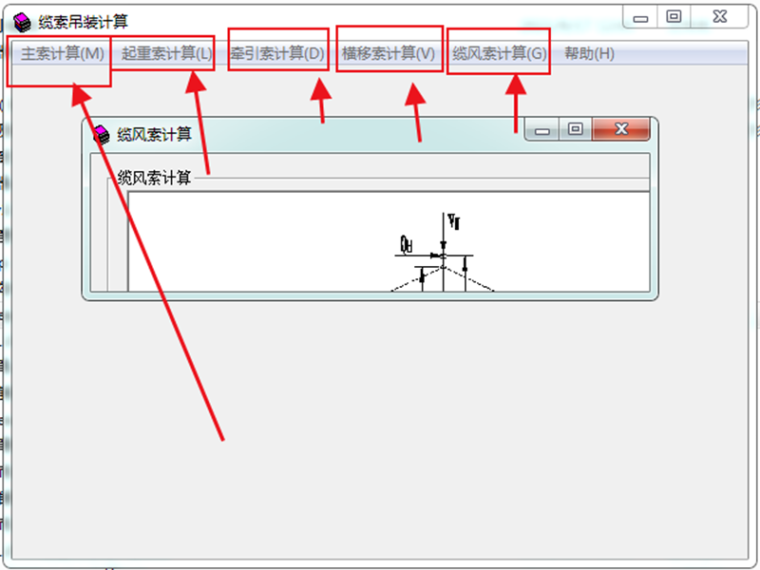This screenshot has height=570, width=760.
Task: Click the cable tower diagram image
Action: point(388,241)
